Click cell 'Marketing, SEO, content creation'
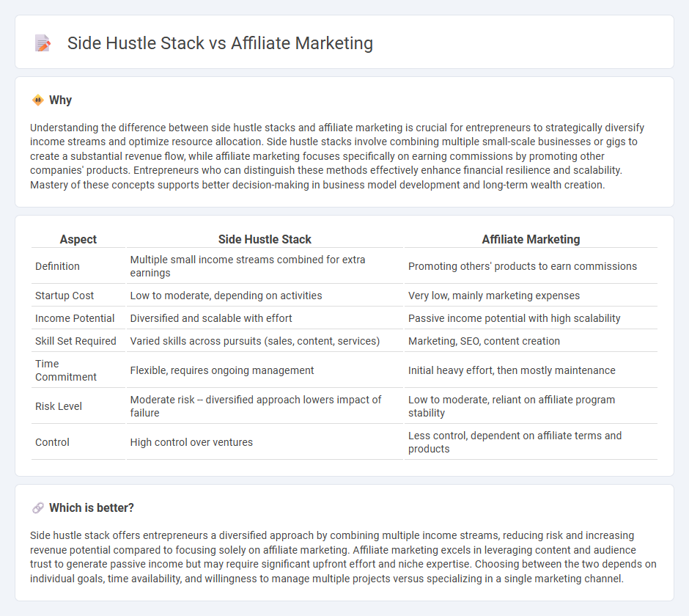The height and width of the screenshot is (616, 689). [531, 341]
